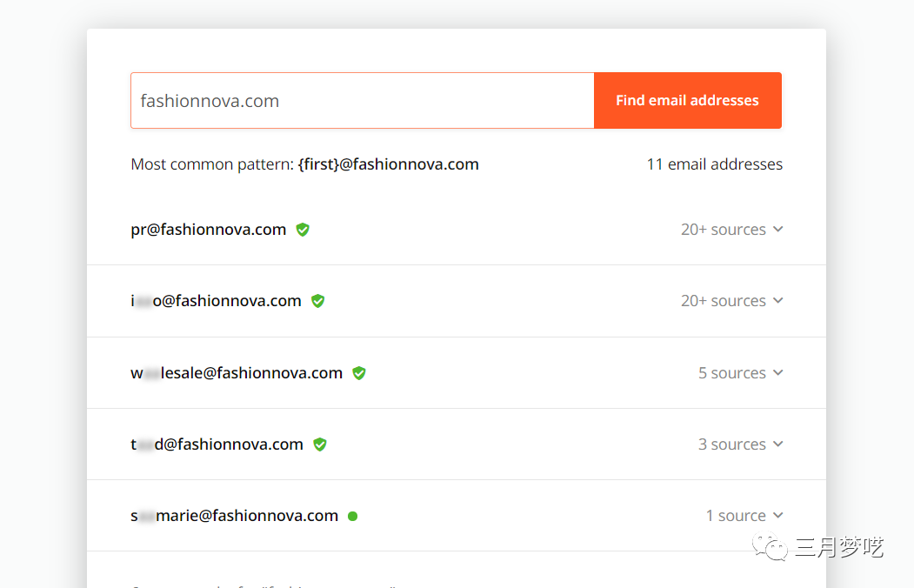Expand the chevron on the i…o@fashionnova.com row
Image resolution: width=914 pixels, height=588 pixels.
(778, 301)
